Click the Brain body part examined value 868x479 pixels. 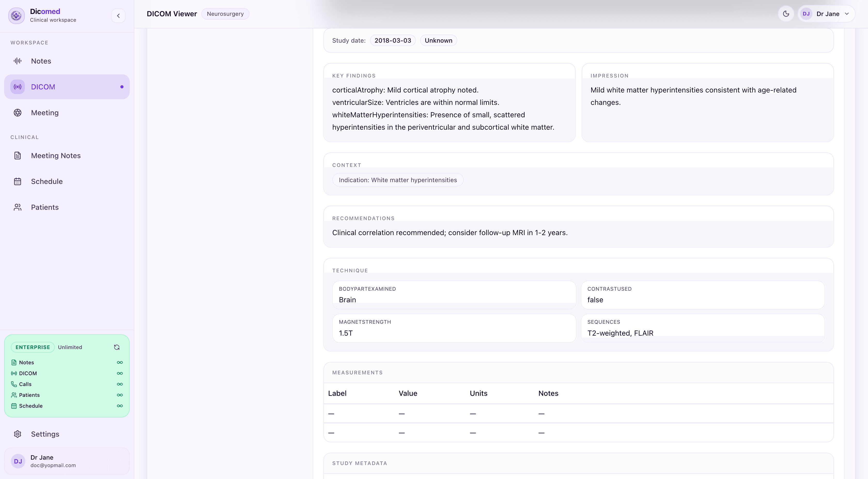(347, 300)
